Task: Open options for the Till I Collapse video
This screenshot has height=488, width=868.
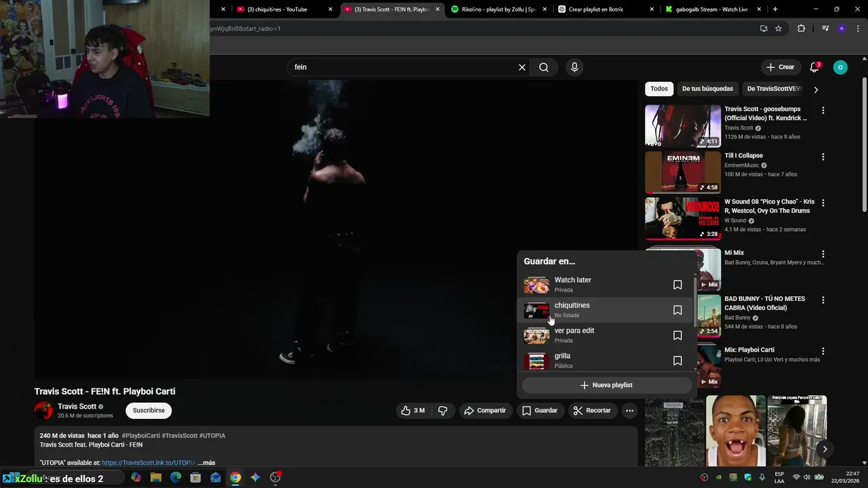Action: 823,157
